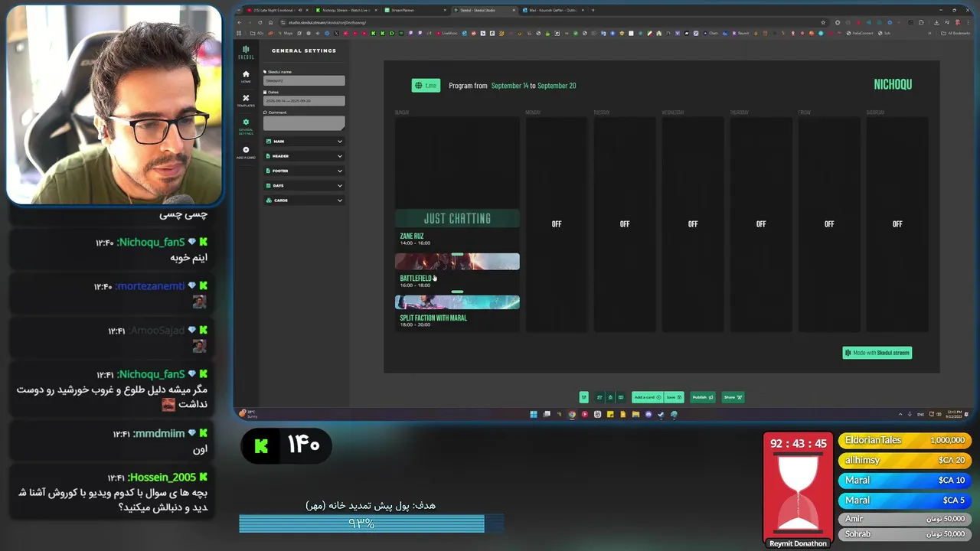
Task: Click the NICHOQU channel name heading
Action: coord(893,84)
